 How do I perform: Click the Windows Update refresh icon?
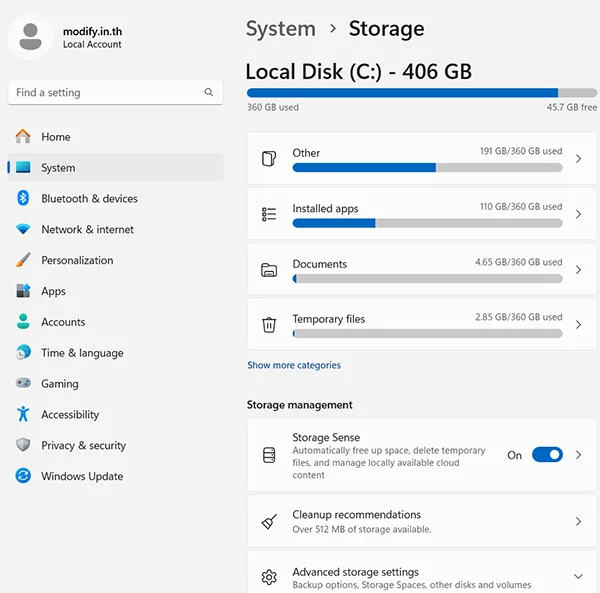point(23,476)
